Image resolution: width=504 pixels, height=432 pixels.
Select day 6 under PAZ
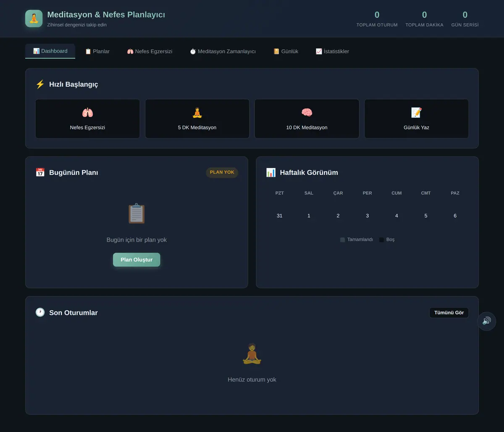455,216
